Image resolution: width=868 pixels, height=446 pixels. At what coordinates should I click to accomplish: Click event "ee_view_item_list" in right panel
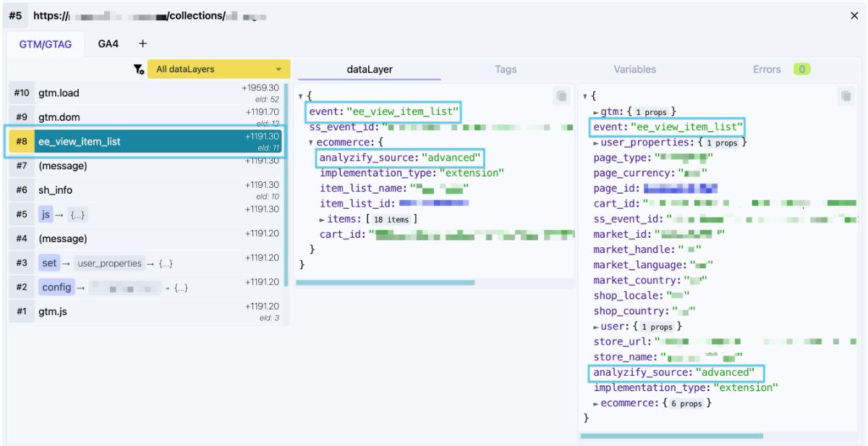coord(668,127)
